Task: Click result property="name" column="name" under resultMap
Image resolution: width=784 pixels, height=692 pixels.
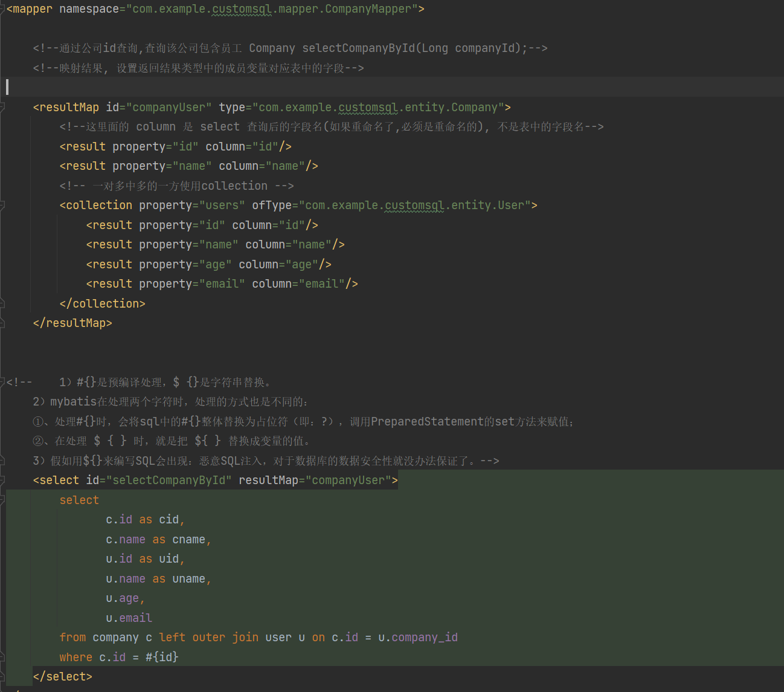Action: [x=188, y=166]
